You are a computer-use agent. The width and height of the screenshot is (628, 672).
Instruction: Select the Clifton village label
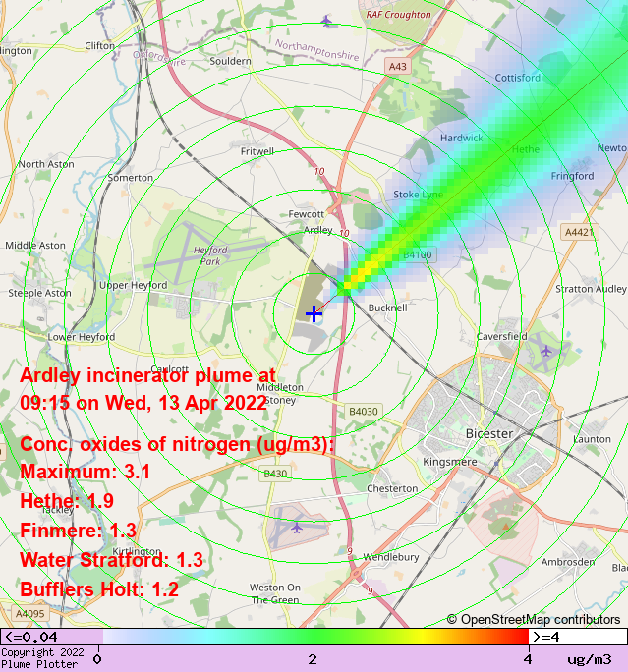tap(100, 45)
